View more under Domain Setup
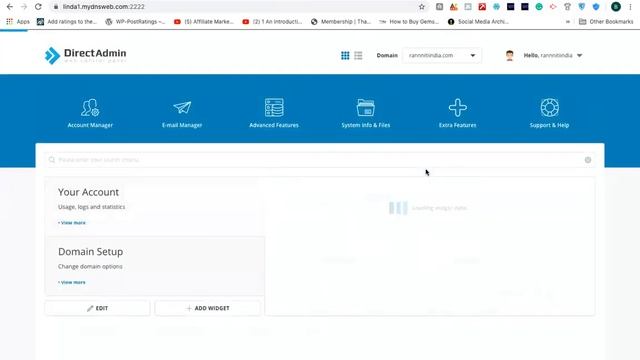The height and width of the screenshot is (360, 640). tap(72, 282)
